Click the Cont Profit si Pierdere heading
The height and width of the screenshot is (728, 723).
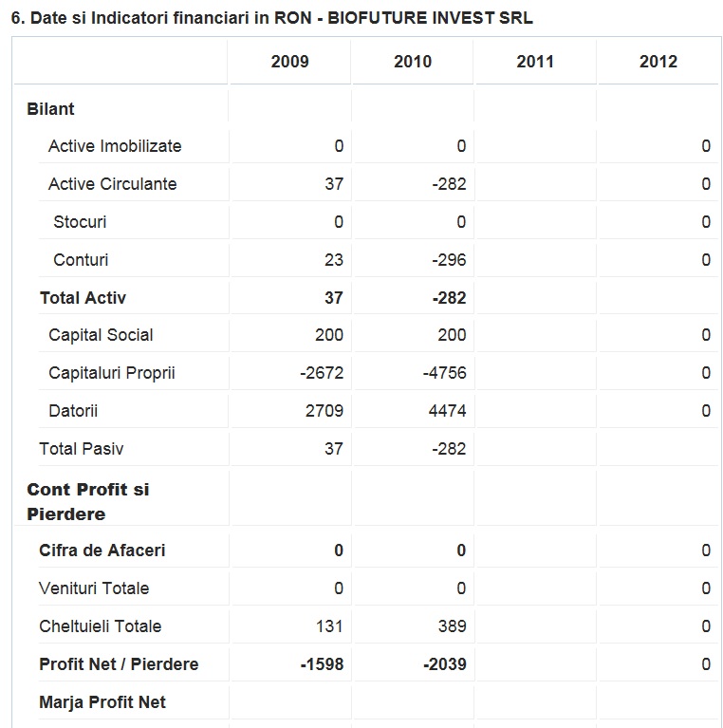coord(87,502)
